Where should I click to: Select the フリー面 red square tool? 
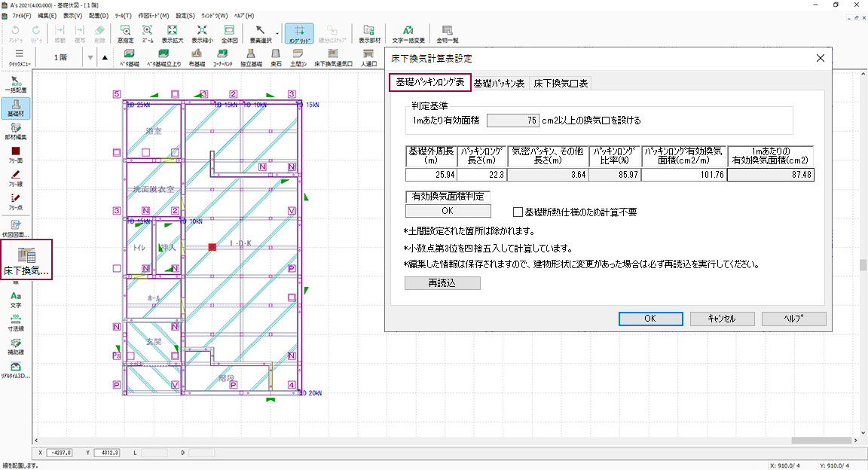[x=16, y=154]
